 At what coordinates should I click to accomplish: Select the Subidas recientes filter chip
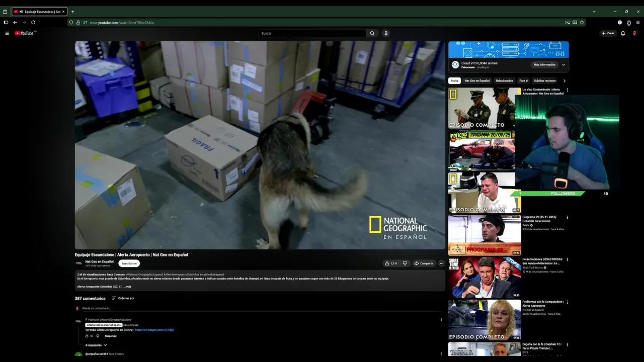pyautogui.click(x=545, y=80)
